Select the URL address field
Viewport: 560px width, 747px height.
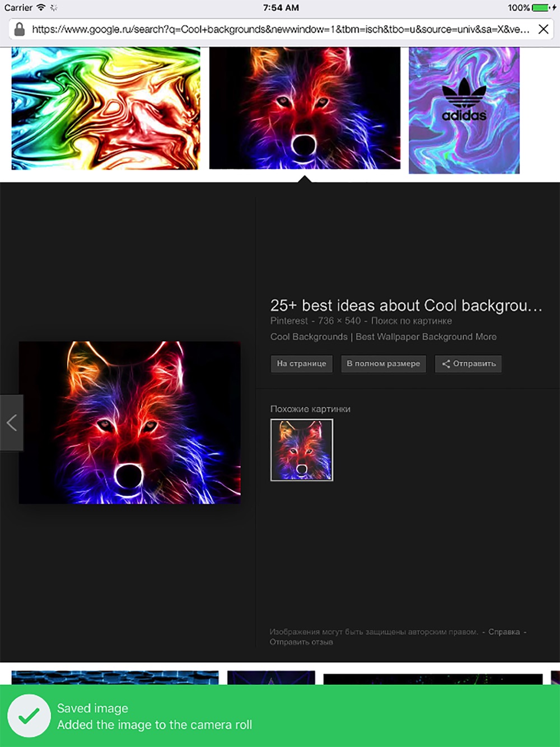pos(281,29)
